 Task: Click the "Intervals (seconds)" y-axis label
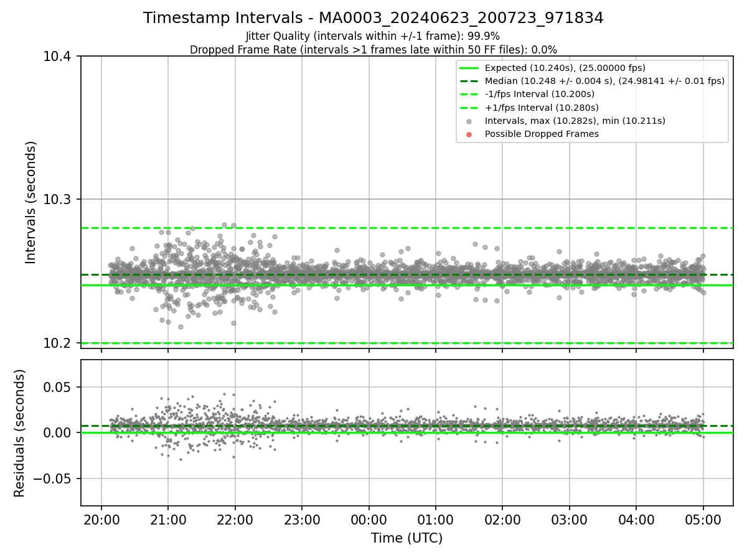pyautogui.click(x=31, y=202)
